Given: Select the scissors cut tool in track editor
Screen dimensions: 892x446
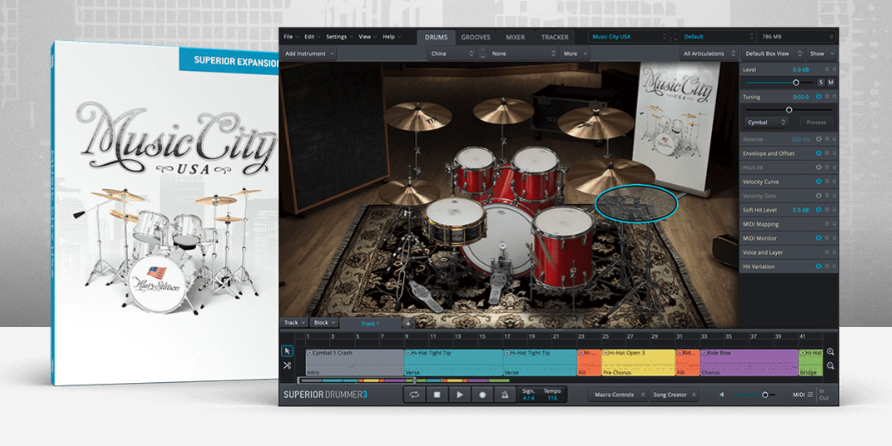Looking at the screenshot, I should coord(287,366).
